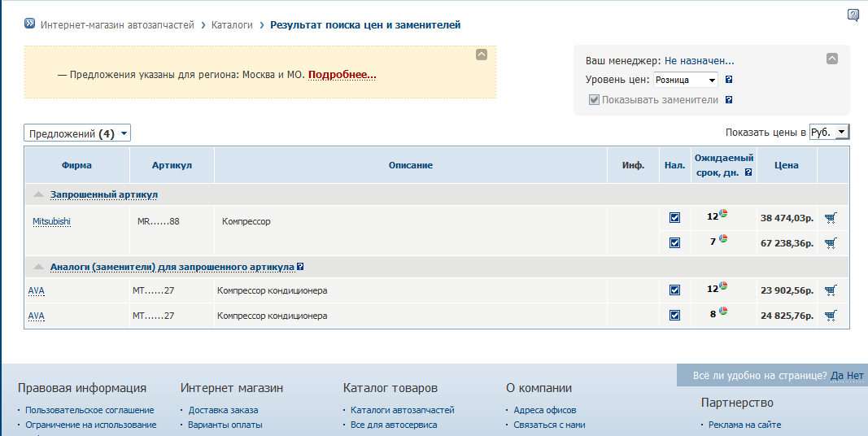This screenshot has width=868, height=436.
Task: Open the 'Уровень цен' Розница dropdown
Action: point(685,80)
